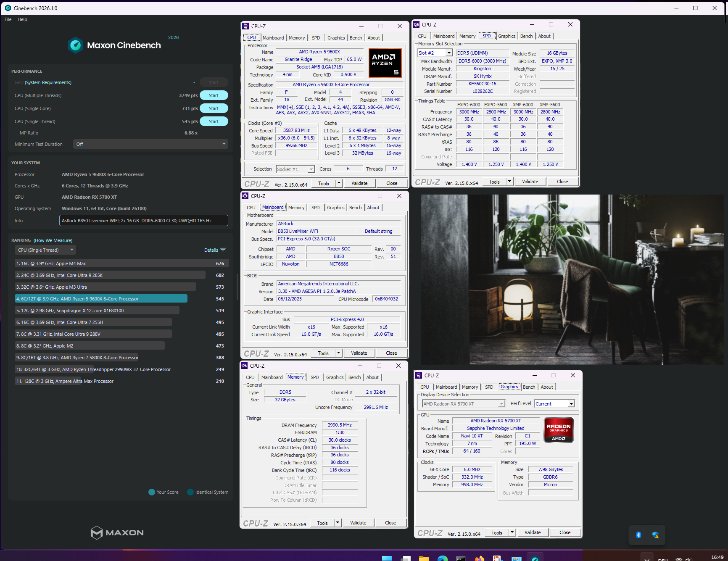The image size is (728, 561).
Task: Click the Core Speed 3587.83 MHz value
Action: pyautogui.click(x=296, y=130)
